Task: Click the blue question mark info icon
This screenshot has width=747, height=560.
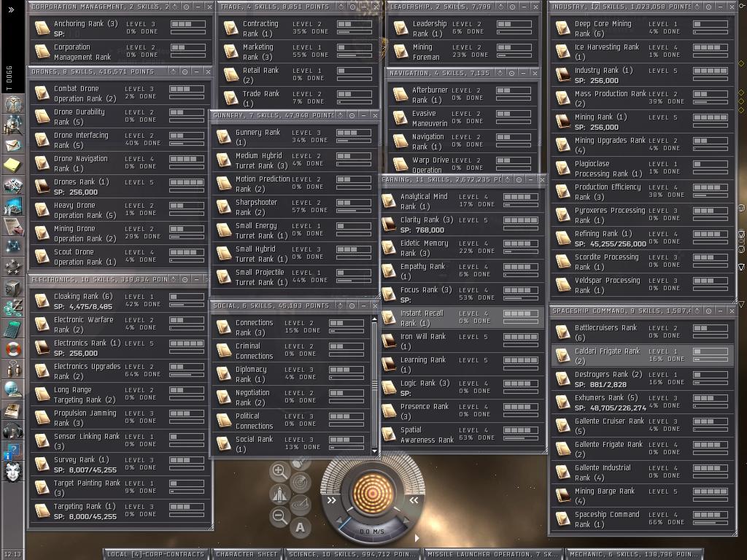Action: 13,451
